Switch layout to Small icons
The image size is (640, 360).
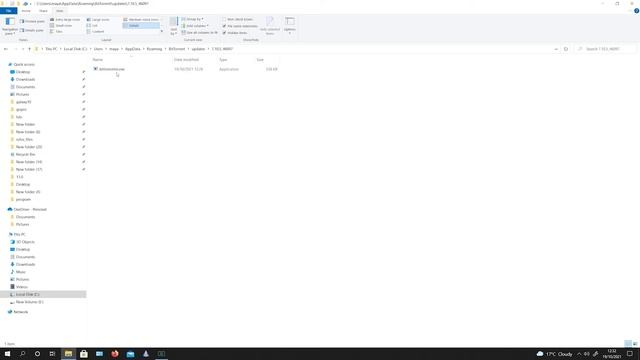click(x=61, y=25)
